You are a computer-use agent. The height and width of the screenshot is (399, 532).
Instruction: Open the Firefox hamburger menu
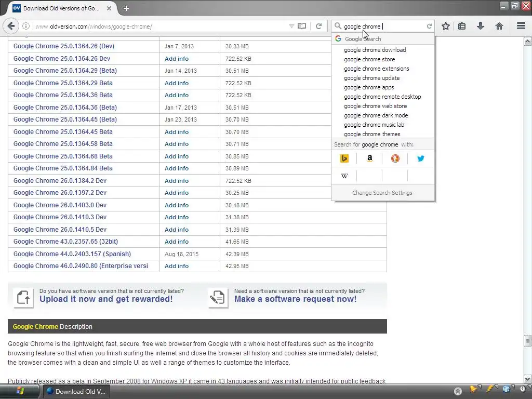point(521,26)
